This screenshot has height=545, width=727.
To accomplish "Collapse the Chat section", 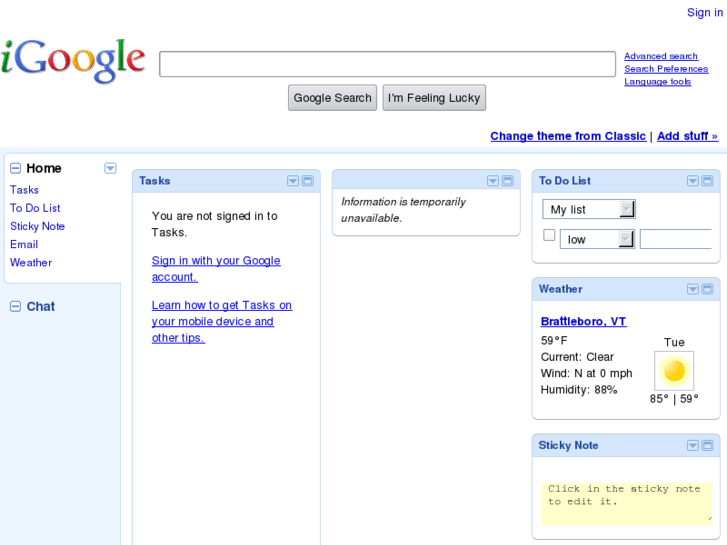I will point(15,307).
